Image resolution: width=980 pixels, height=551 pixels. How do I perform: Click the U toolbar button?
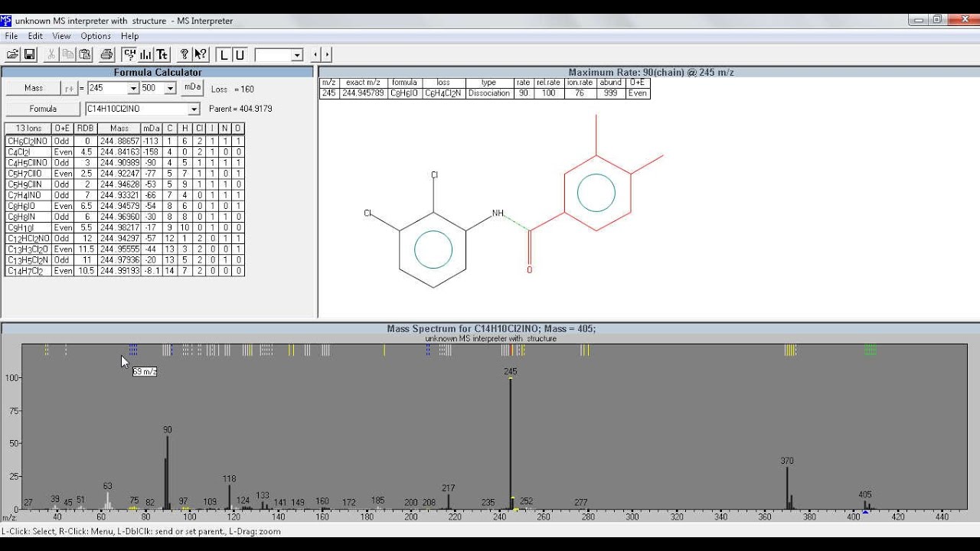coord(240,54)
